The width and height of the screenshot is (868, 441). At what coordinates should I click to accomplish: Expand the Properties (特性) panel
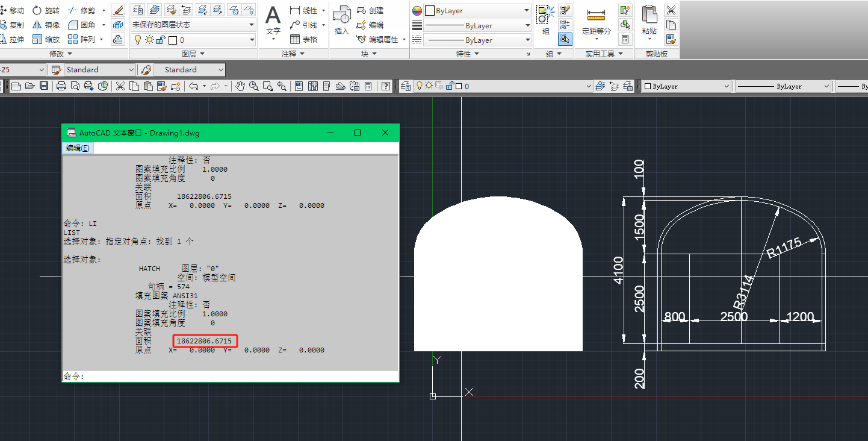468,54
